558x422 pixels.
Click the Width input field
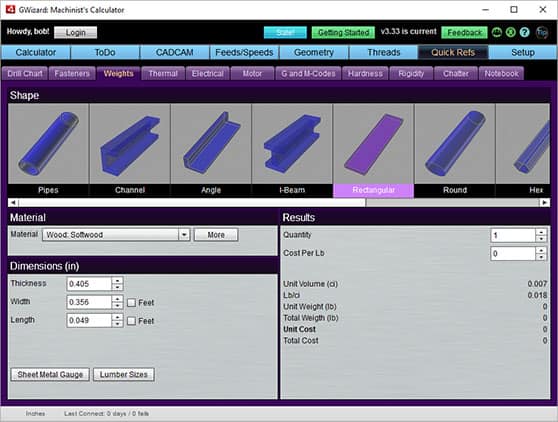(89, 302)
